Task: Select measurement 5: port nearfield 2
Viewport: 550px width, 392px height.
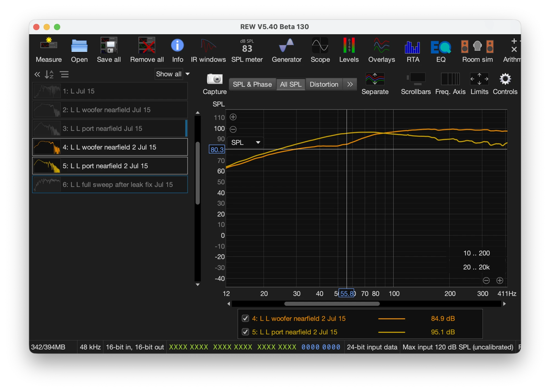Action: point(110,166)
